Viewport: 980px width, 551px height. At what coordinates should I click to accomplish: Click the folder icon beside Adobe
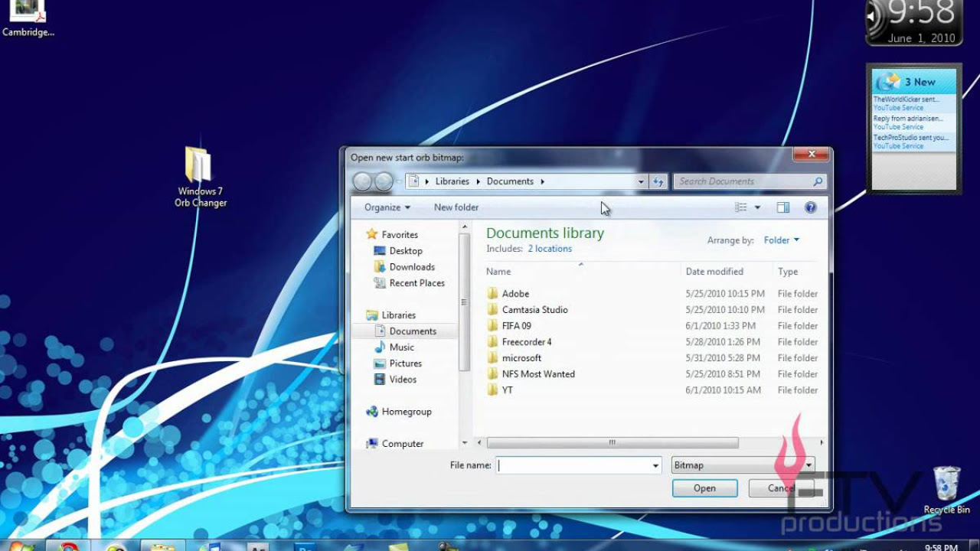(493, 294)
